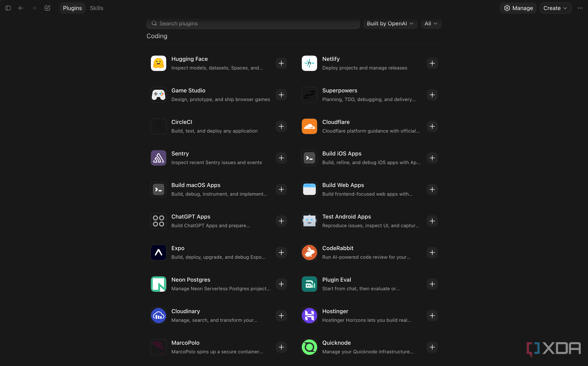Open the Manage settings button
The image size is (588, 366).
click(518, 8)
